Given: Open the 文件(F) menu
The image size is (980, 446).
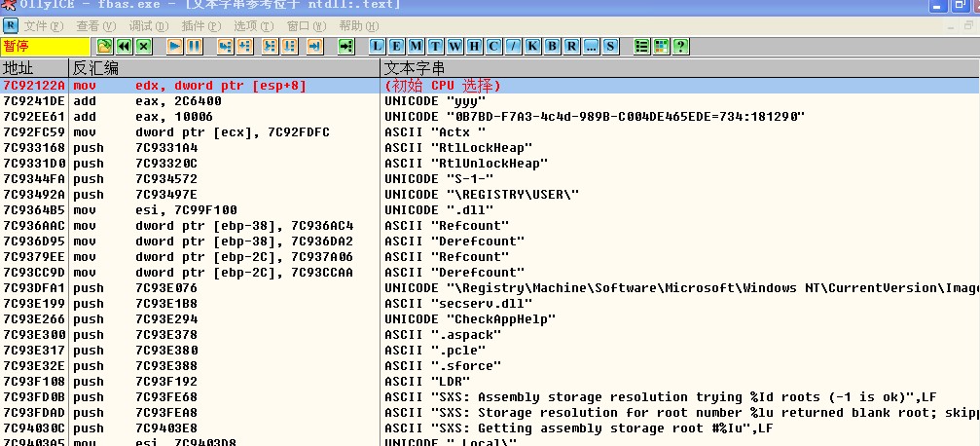Looking at the screenshot, I should 45,26.
